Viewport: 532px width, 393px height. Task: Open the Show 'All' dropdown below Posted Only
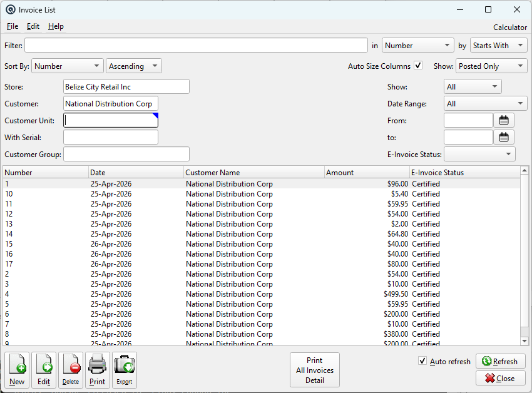pos(473,86)
